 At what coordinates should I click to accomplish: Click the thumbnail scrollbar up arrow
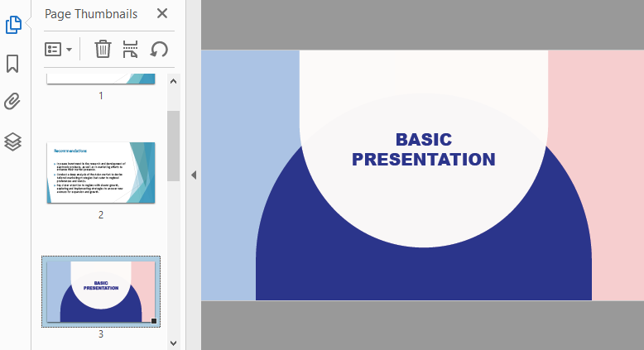click(173, 80)
